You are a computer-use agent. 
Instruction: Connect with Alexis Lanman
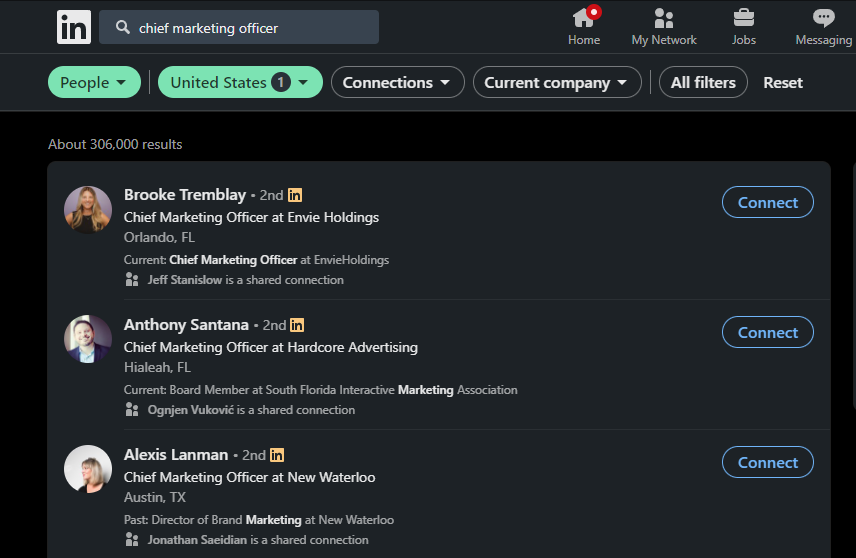click(768, 462)
